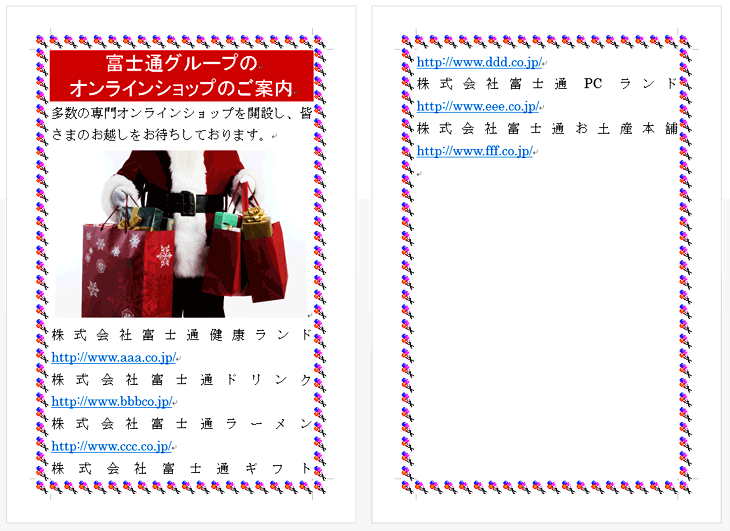Place cursor at empty paragraph below fff link

419,174
